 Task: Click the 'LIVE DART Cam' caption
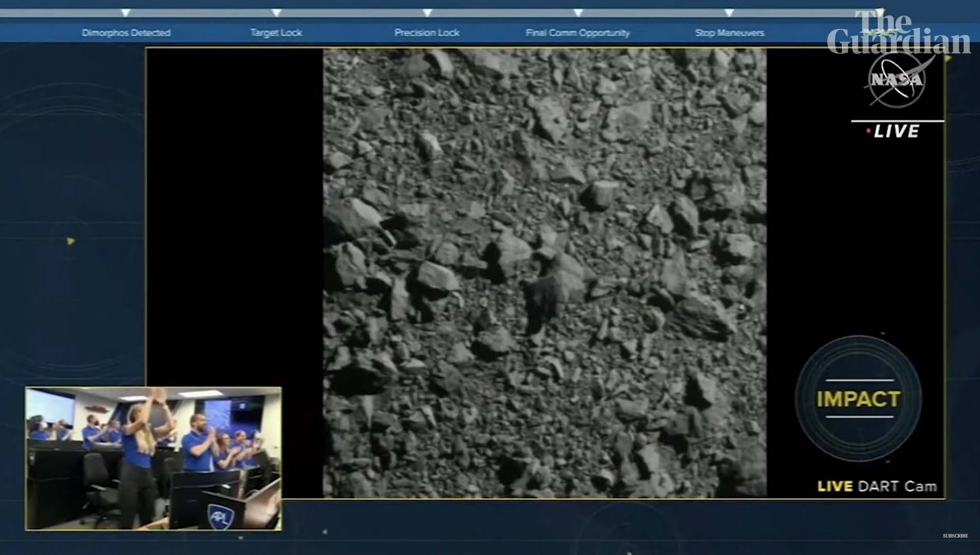(877, 486)
